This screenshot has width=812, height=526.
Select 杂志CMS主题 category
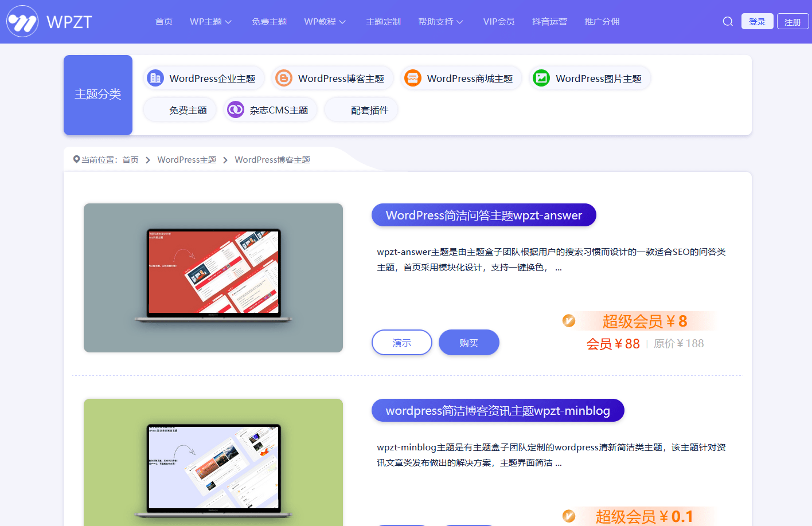point(270,109)
